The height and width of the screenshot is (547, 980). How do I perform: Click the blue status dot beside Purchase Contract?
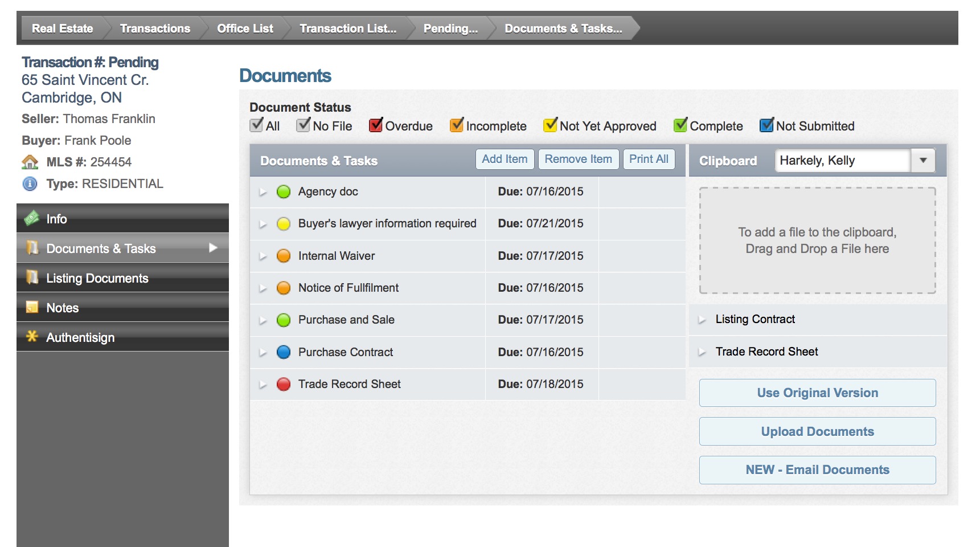[x=284, y=352]
